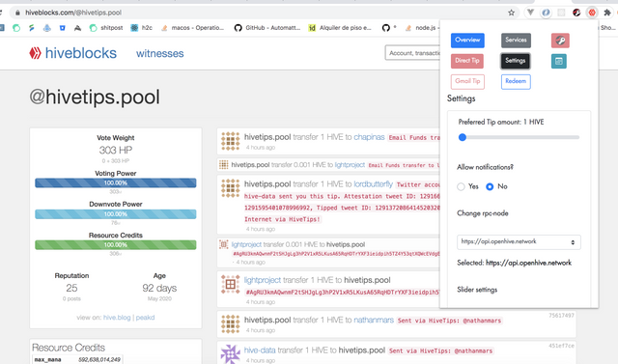Open the shitpost bookmark

[x=106, y=28]
